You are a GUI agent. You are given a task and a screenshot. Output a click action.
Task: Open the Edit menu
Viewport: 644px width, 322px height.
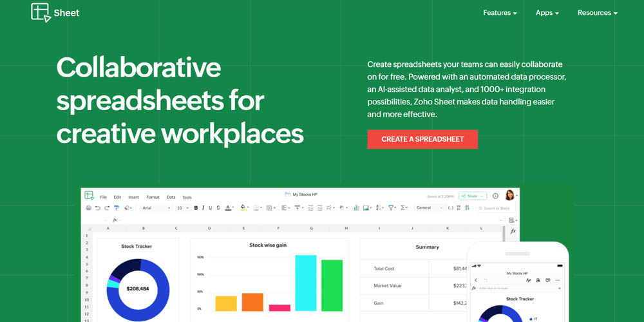click(x=117, y=197)
